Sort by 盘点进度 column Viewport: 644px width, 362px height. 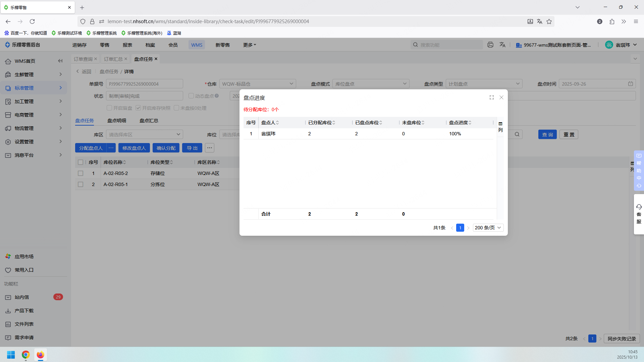(x=470, y=123)
